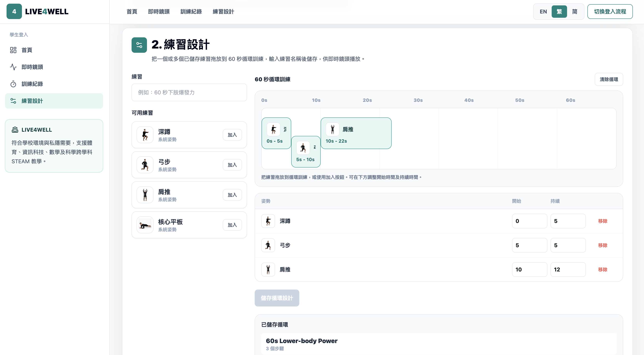Open 練習設計 in the top navigation
Screen dimensions: 644x355
click(223, 12)
